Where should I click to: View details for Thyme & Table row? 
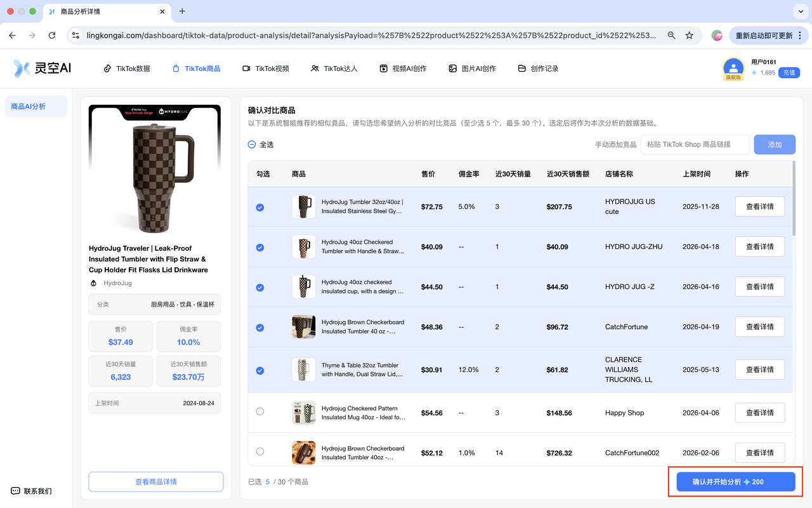pos(759,370)
